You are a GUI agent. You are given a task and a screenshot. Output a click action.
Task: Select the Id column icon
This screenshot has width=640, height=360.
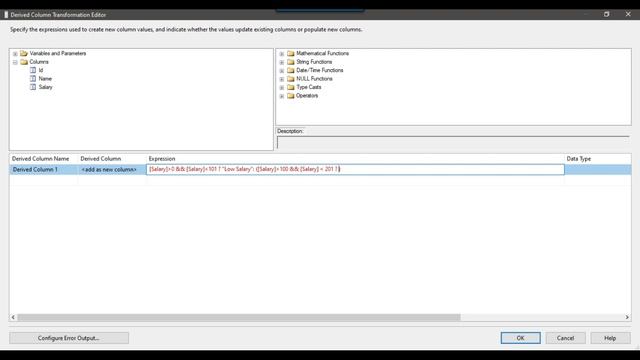(x=33, y=70)
